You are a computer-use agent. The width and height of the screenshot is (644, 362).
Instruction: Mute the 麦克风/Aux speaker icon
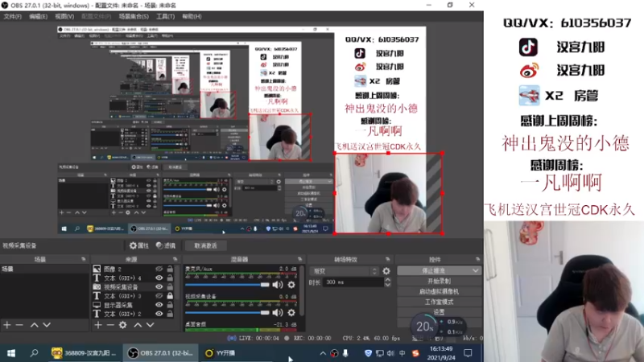pyautogui.click(x=278, y=285)
